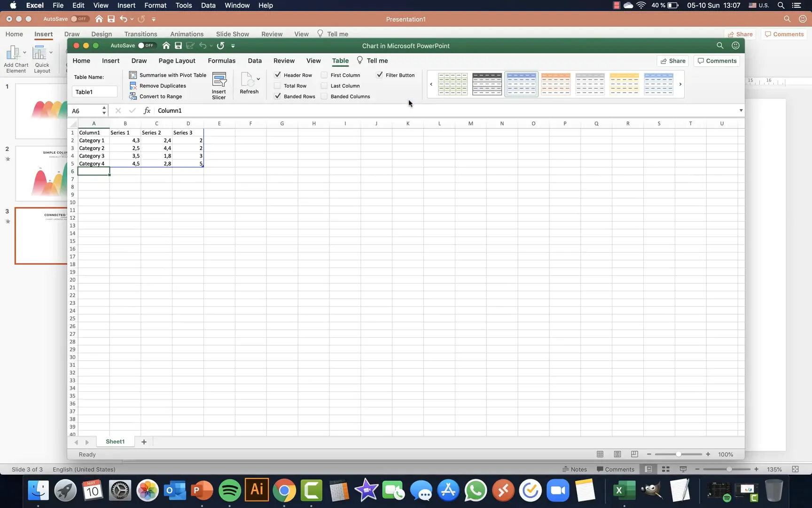Click the Table Name input field
This screenshot has height=508, width=812.
click(x=94, y=92)
